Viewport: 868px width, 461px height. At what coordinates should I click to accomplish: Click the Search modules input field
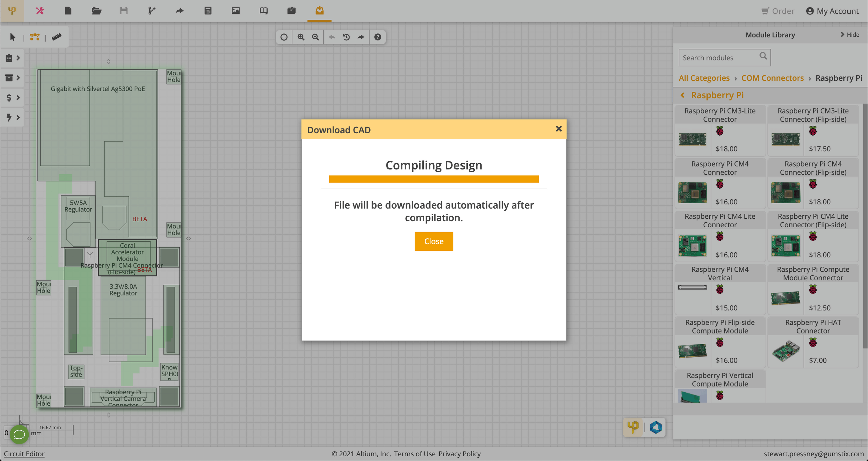[x=718, y=58]
